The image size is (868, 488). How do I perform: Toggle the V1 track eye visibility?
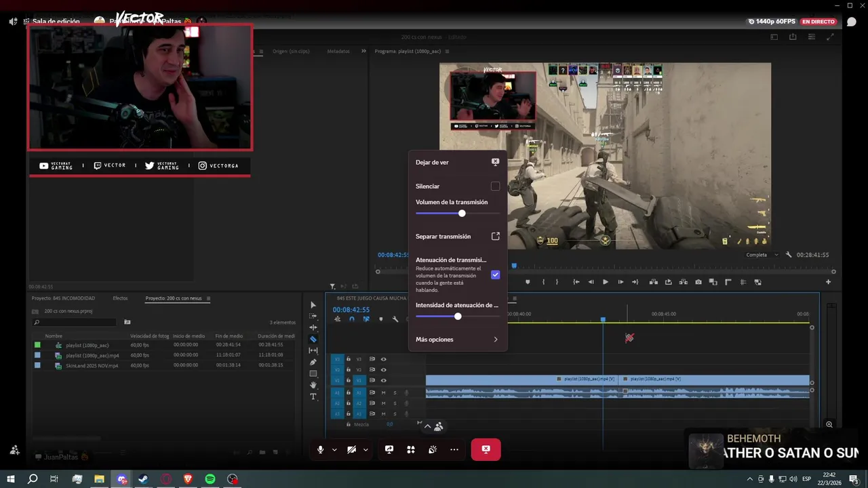pyautogui.click(x=383, y=380)
